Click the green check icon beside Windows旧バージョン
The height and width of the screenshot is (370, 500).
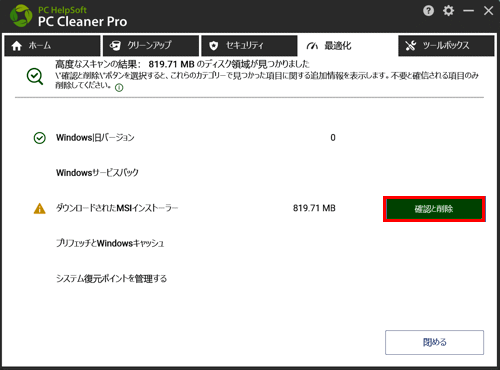point(40,138)
